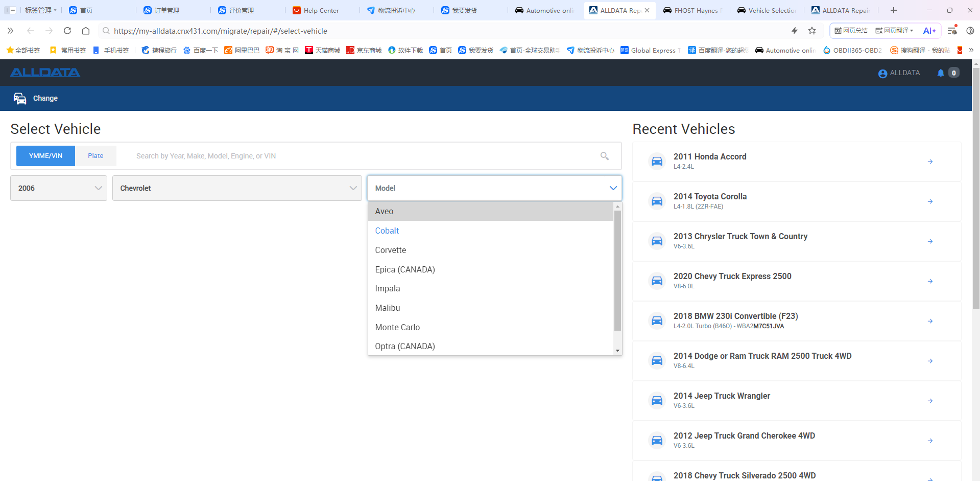Open OBDII365-OBD2 bookmark
The height and width of the screenshot is (481, 980).
tap(852, 50)
